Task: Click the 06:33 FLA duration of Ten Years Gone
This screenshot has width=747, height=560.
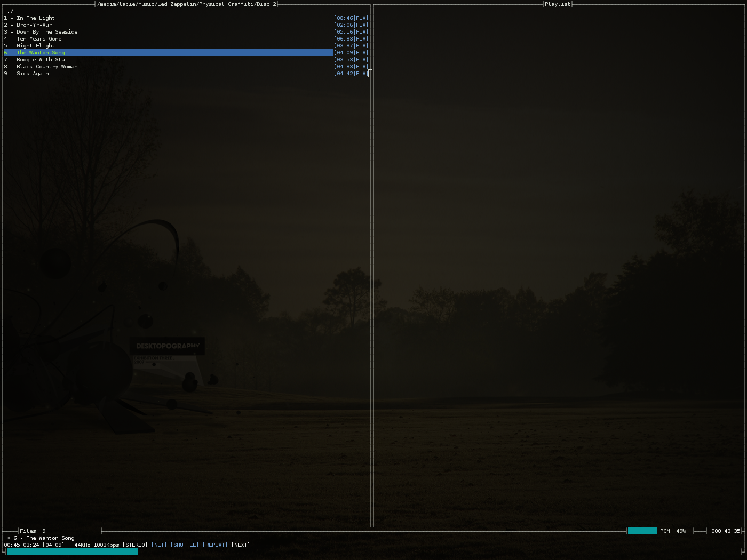Action: click(351, 39)
